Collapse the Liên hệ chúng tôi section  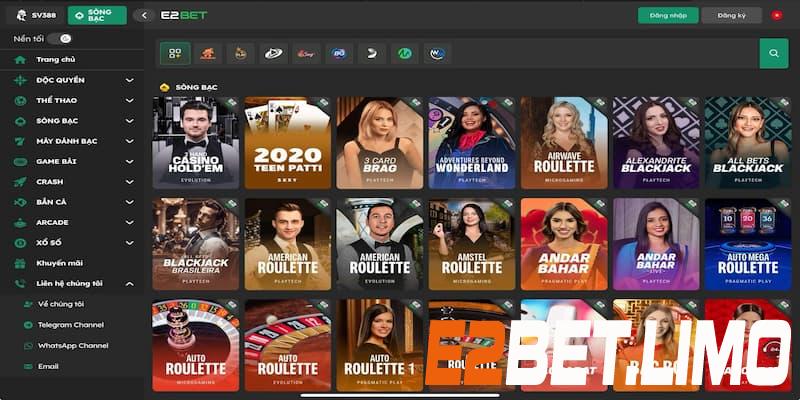click(x=130, y=284)
